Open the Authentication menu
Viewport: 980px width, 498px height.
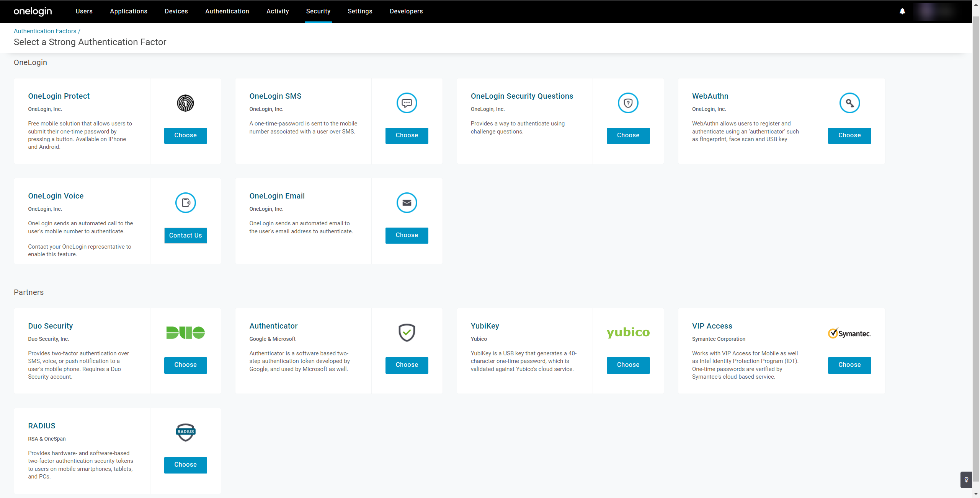pyautogui.click(x=227, y=11)
